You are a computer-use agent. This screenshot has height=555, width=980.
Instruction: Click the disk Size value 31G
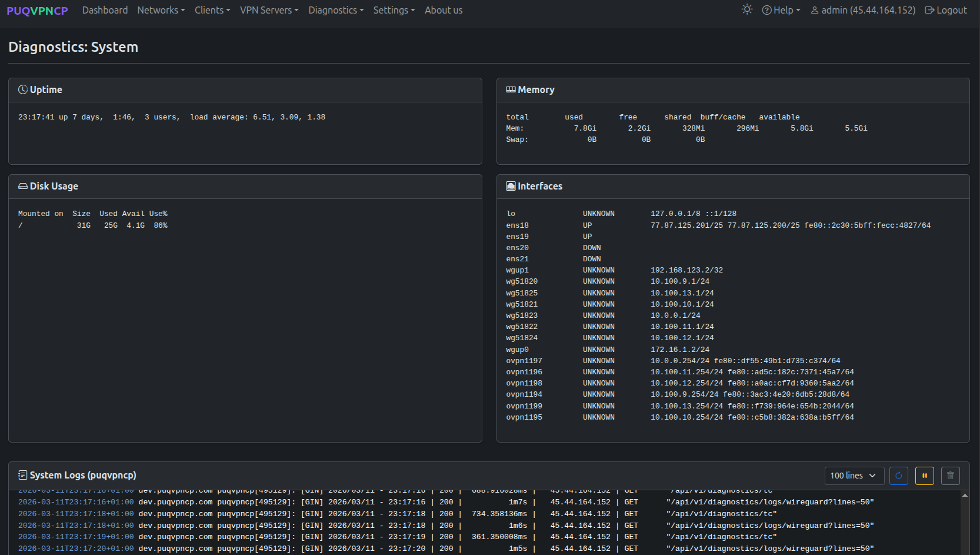[84, 225]
